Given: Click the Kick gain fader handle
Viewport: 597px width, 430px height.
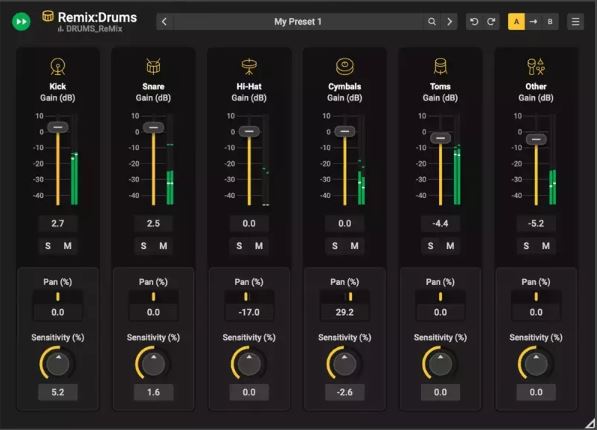Looking at the screenshot, I should [58, 127].
